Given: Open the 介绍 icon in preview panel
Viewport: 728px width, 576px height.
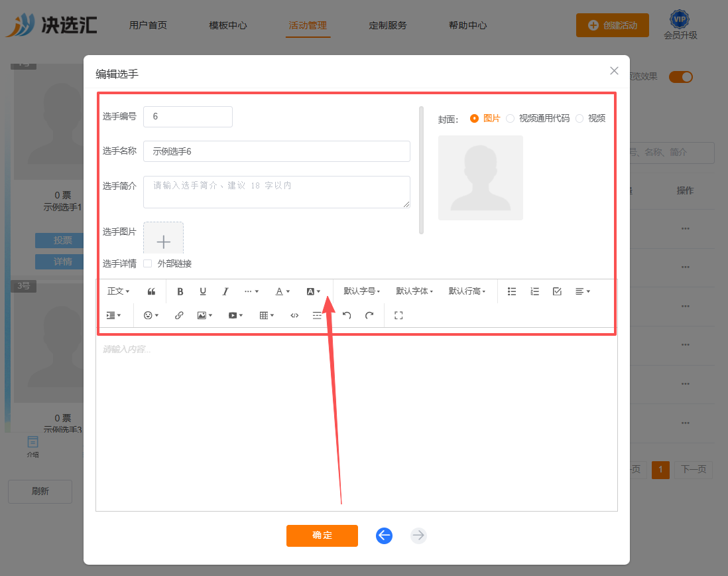Looking at the screenshot, I should pos(32,447).
